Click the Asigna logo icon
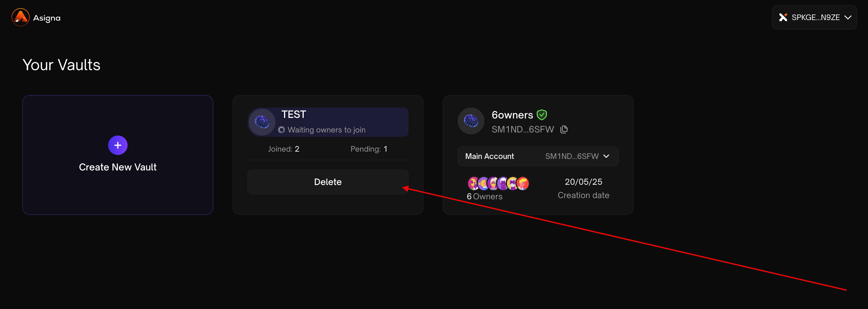 click(21, 17)
